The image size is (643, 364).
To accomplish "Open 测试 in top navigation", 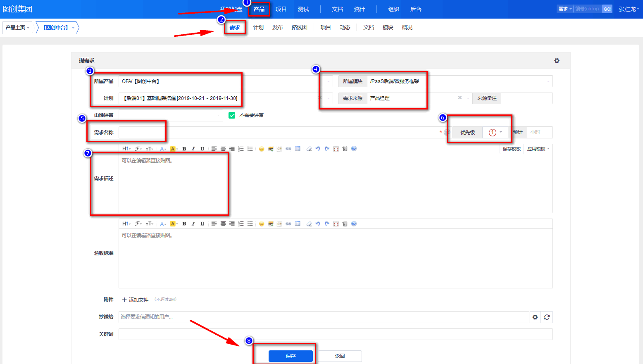I will coord(303,9).
